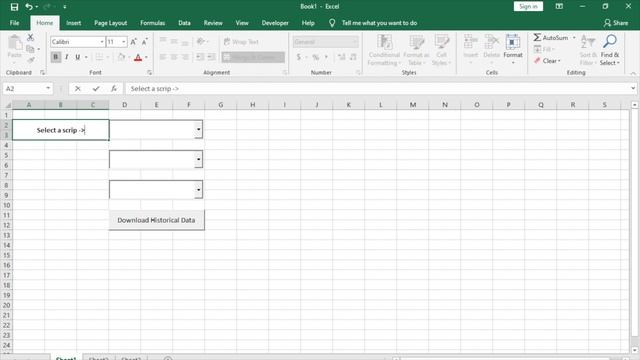Open the third combo box dropdown arrow
This screenshot has width=640, height=360.
point(198,189)
